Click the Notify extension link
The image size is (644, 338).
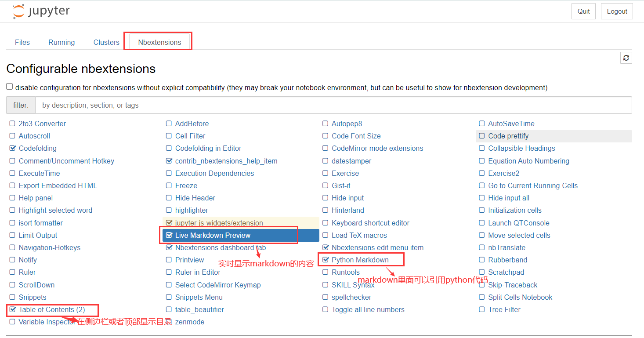28,260
